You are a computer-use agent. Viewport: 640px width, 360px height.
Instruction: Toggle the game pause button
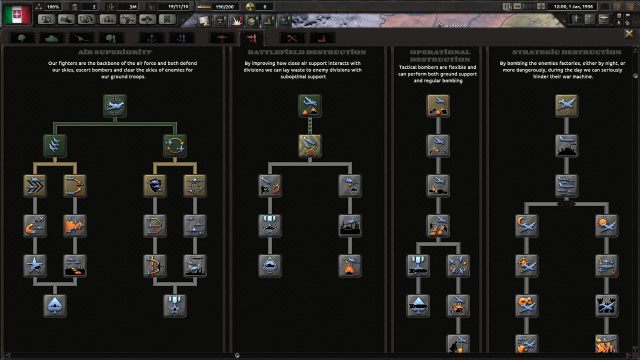click(507, 7)
